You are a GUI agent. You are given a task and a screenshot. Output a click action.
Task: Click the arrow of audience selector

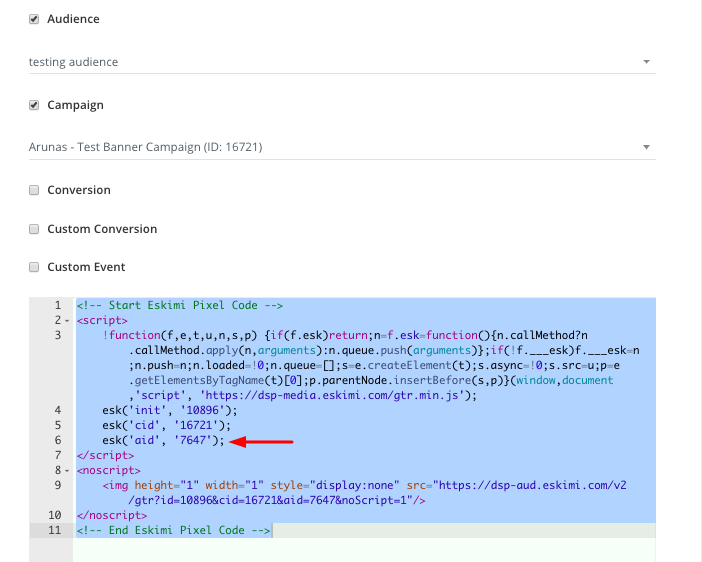click(x=646, y=62)
